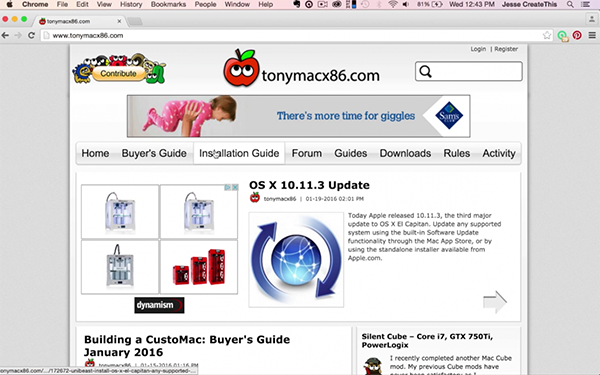The image size is (600, 375).
Task: Open the Sam's Club banner ad
Action: click(x=298, y=116)
